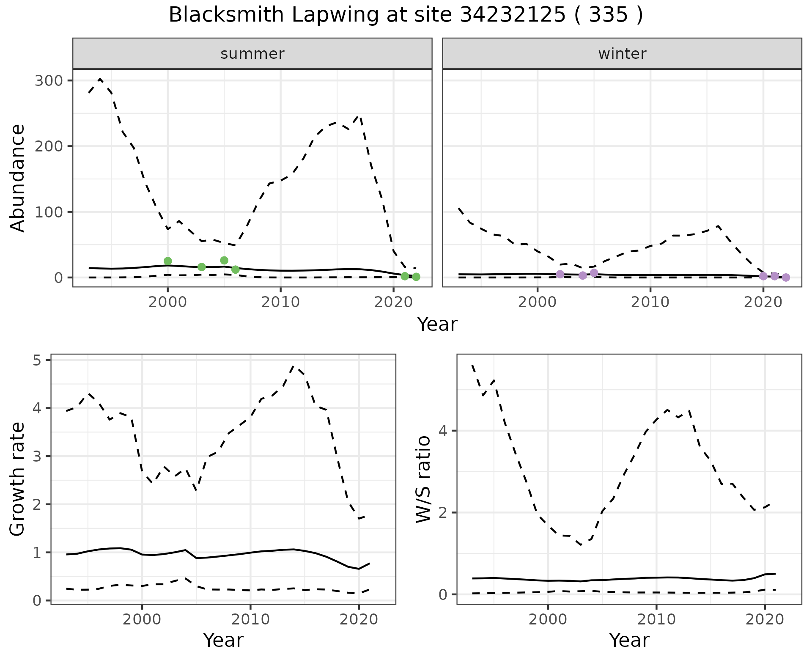This screenshot has height=660, width=812.
Task: Click the Abundance y-axis label
Action: [17, 178]
